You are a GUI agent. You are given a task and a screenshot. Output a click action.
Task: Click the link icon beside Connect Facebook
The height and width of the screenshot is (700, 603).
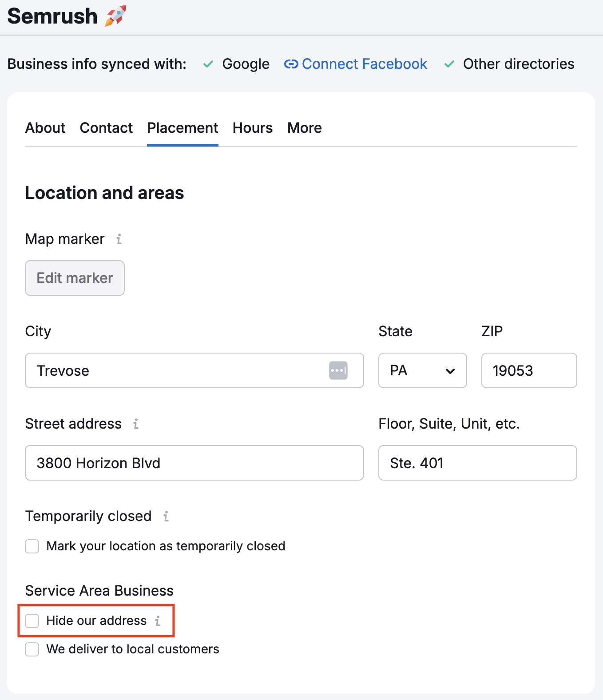point(291,64)
